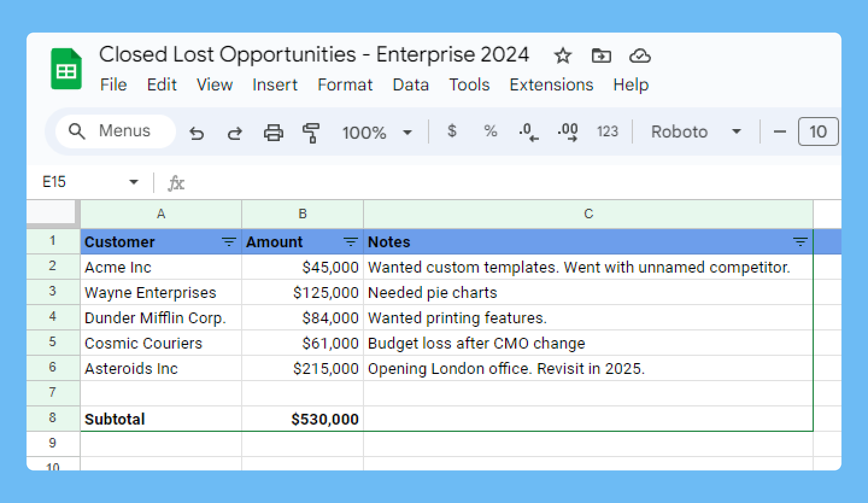Screen dimensions: 868x503
Task: Select column A header
Action: point(161,214)
